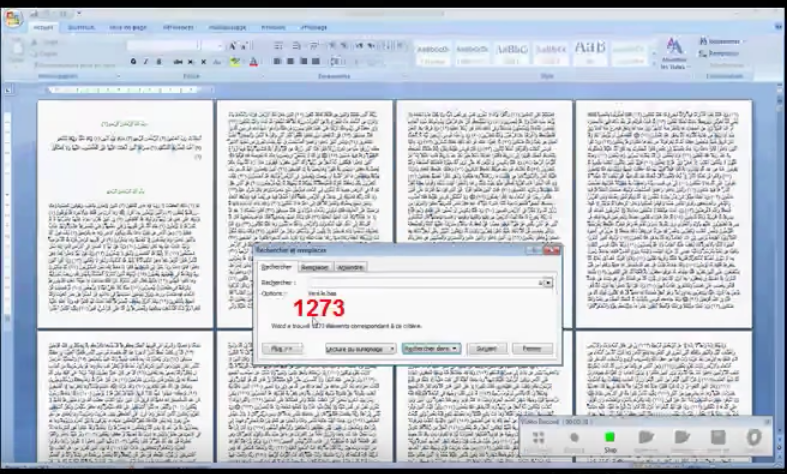The image size is (787, 474).
Task: Click the bullet list icon
Action: click(x=279, y=46)
